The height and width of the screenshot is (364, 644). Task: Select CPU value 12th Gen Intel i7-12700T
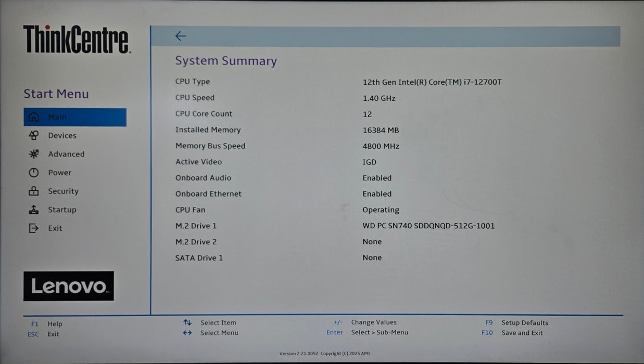pos(432,82)
